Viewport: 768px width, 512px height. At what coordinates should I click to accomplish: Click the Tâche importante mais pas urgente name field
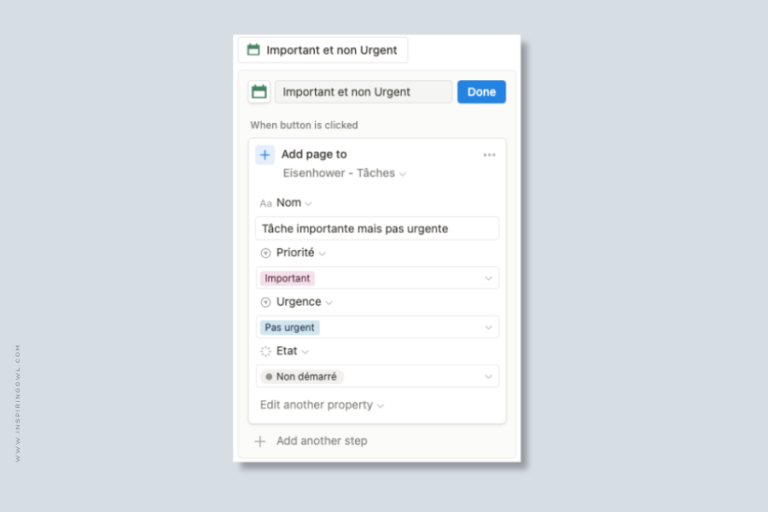click(x=377, y=228)
